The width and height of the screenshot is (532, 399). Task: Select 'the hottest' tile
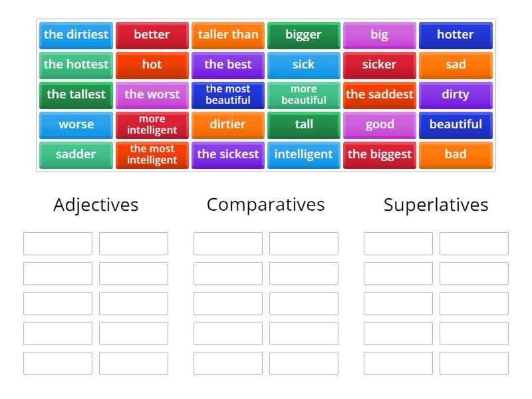click(x=76, y=65)
